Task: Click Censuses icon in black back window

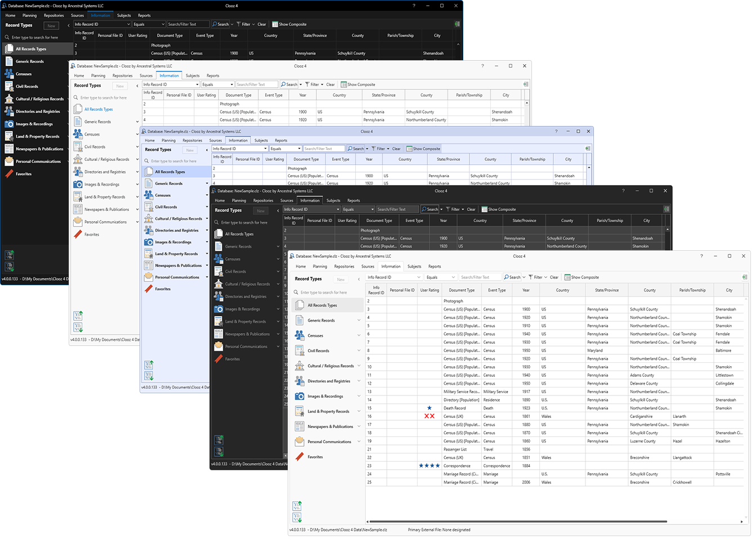Action: [x=9, y=74]
